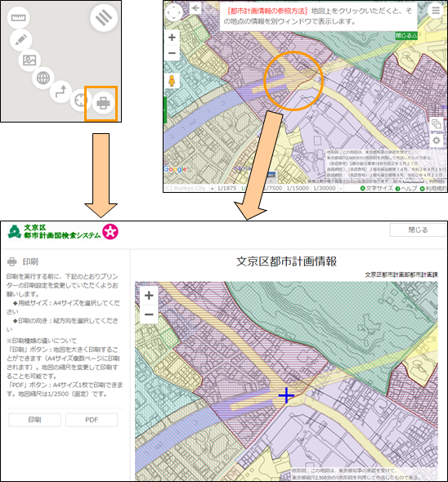
Task: Click the Street View pegman icon
Action: coord(172,81)
